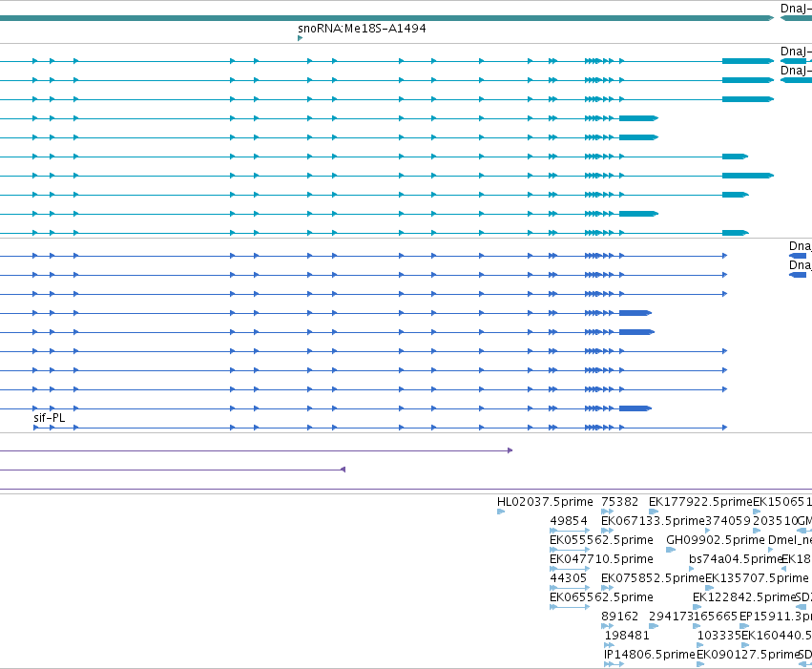Select the long dark teal gene bar
The height and width of the screenshot is (669, 812).
386,18
